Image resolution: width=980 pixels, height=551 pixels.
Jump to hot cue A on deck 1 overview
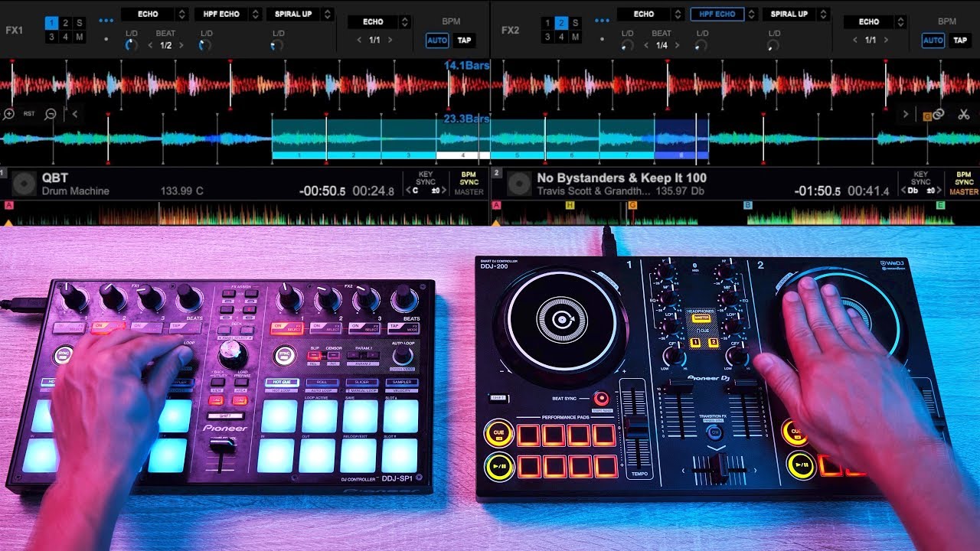coord(8,205)
